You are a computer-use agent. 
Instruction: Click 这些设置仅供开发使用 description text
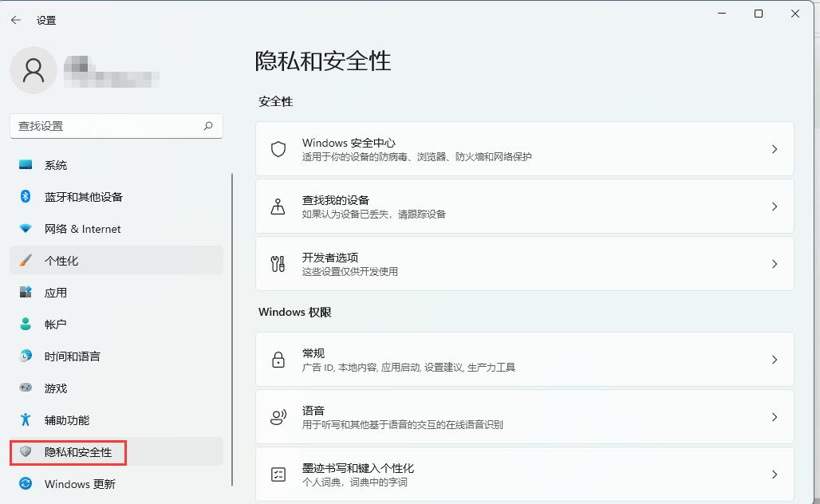350,272
